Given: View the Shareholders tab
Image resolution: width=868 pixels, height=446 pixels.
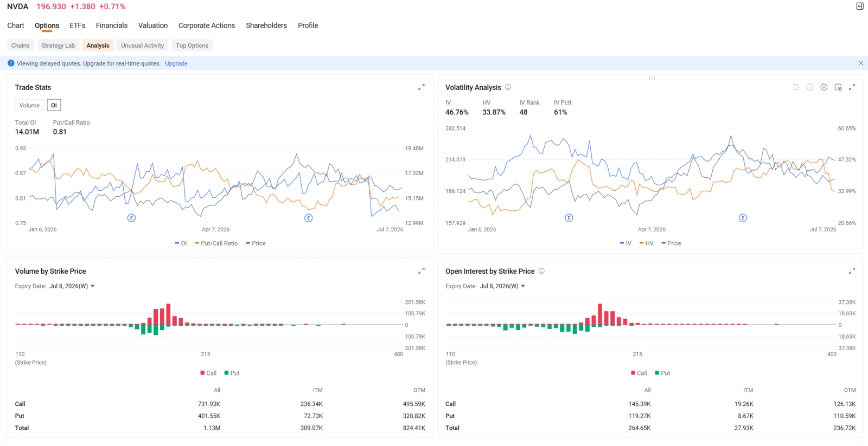Looking at the screenshot, I should tap(266, 25).
